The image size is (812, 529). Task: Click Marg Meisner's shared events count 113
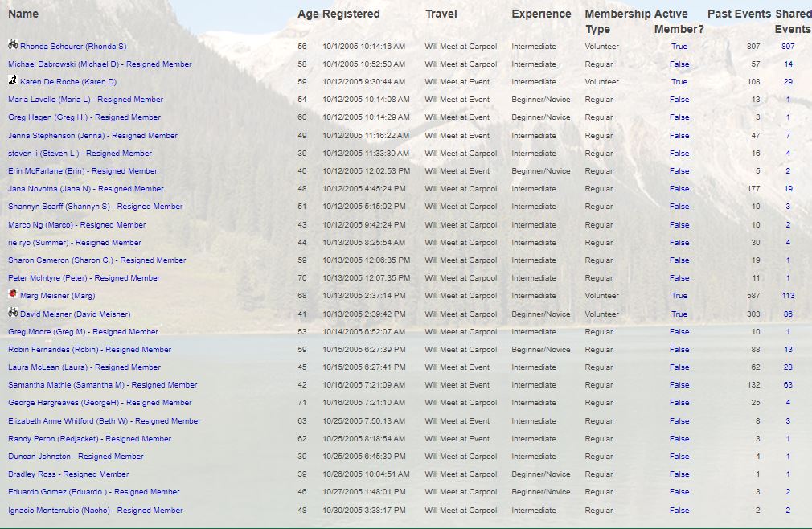pyautogui.click(x=788, y=296)
